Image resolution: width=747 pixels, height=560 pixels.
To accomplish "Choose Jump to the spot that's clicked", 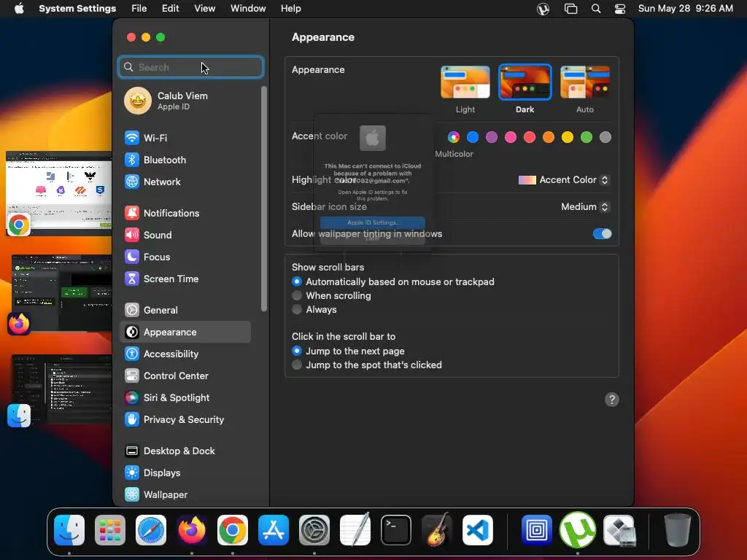I will click(297, 365).
